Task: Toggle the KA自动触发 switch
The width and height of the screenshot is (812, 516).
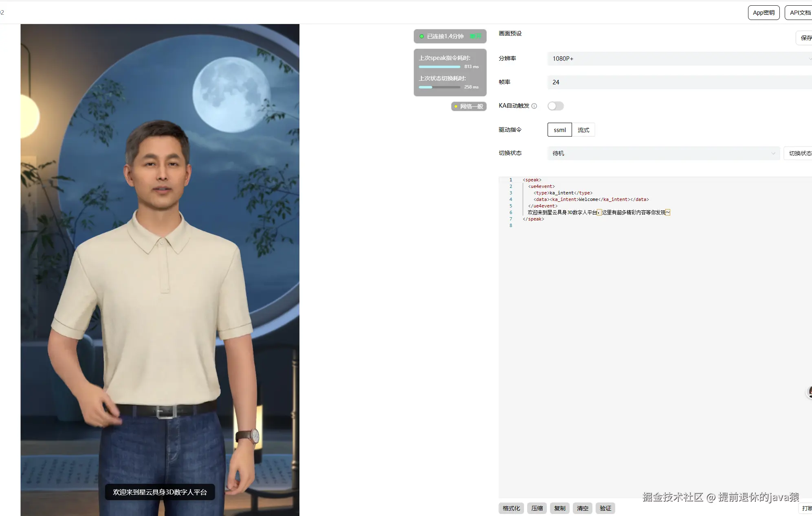Action: pyautogui.click(x=555, y=106)
